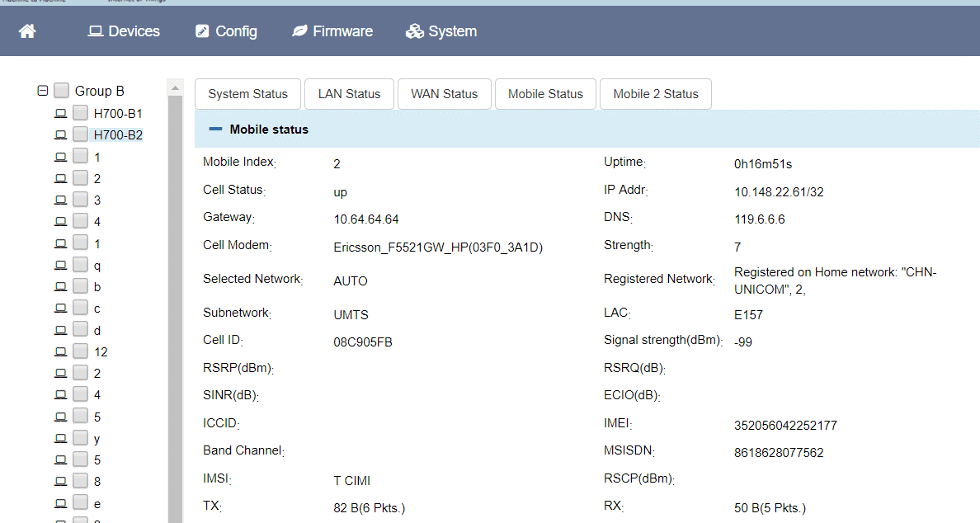Click the Config edit icon

click(x=202, y=31)
